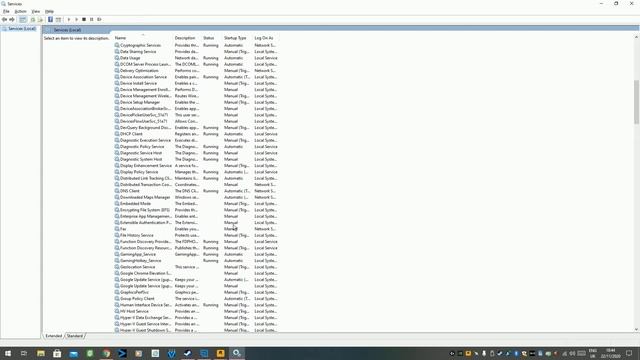Toggle the Show/Hide Console Tree icon
The height and width of the screenshot is (360, 640).
(22, 20)
